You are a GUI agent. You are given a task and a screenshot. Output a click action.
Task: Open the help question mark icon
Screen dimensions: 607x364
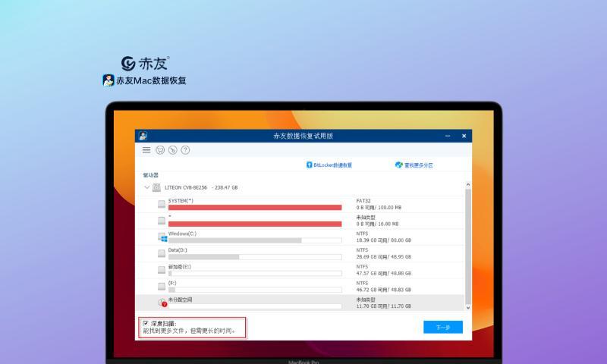coord(185,150)
